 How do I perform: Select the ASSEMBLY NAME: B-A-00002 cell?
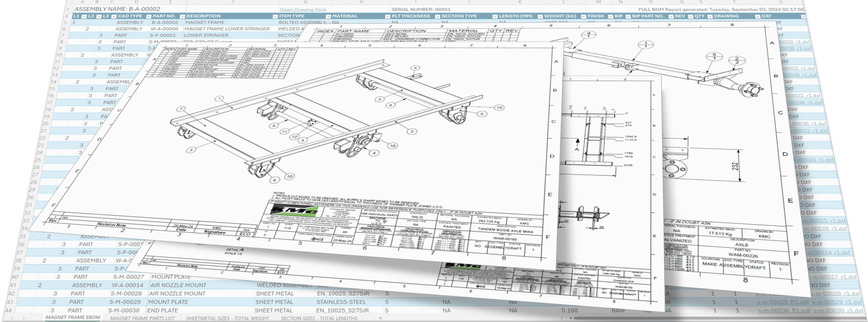pos(117,9)
